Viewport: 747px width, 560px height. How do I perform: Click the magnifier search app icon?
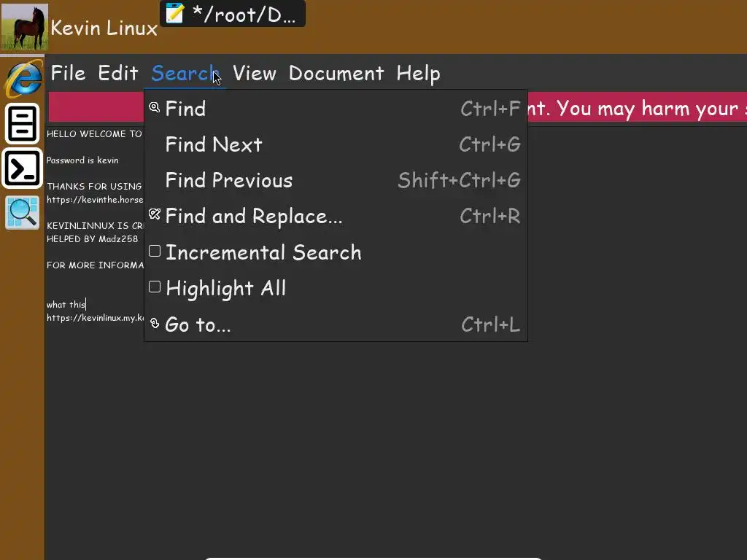23,213
